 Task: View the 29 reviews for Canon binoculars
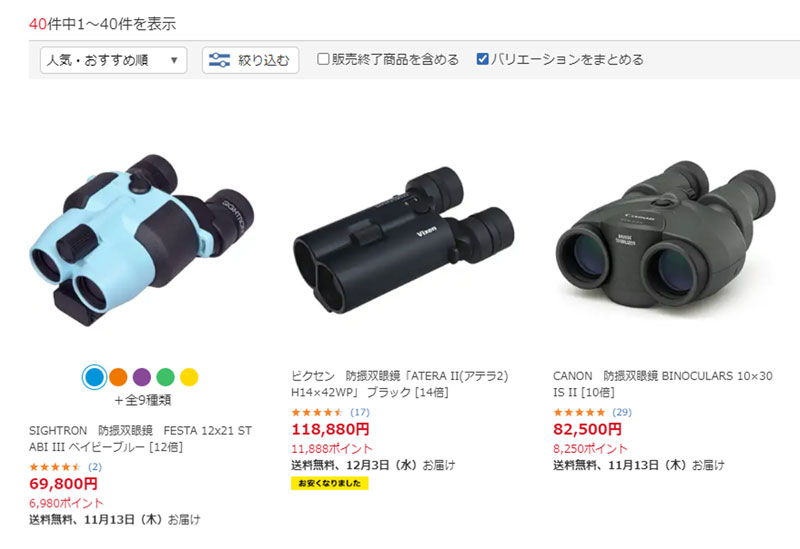point(622,412)
